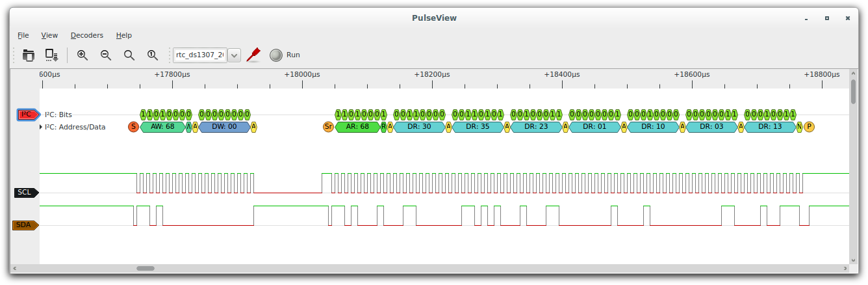Click the Zoom 1:1 icon
This screenshot has width=868, height=285.
[153, 55]
